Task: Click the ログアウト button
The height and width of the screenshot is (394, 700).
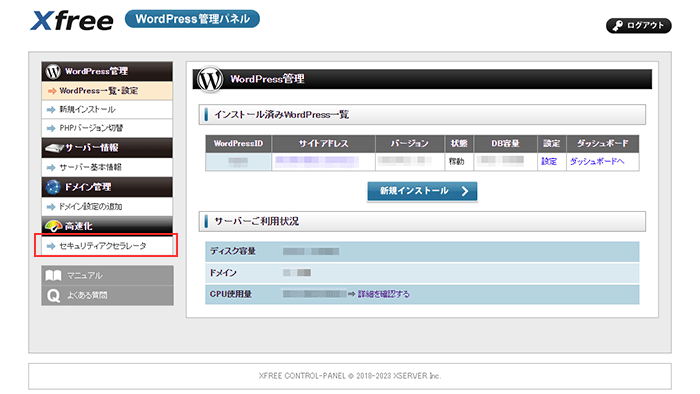Action: [x=638, y=25]
